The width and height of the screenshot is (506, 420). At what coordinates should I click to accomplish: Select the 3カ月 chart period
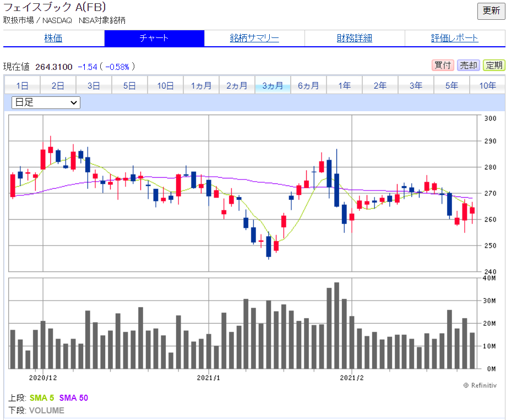[273, 86]
